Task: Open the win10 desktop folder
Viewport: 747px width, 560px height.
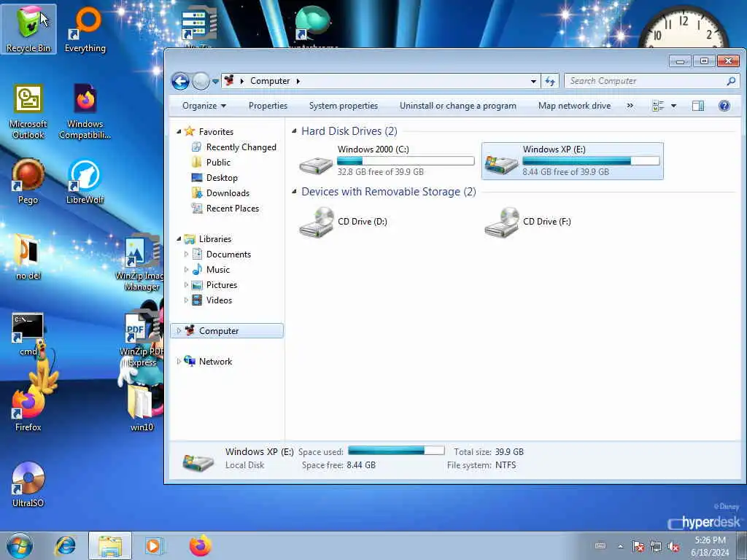Action: coord(142,408)
